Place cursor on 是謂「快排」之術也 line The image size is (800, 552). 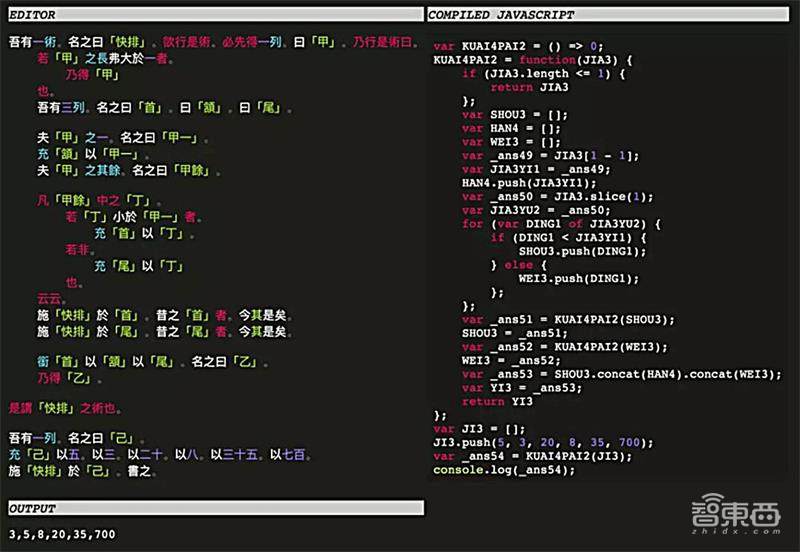pos(63,408)
